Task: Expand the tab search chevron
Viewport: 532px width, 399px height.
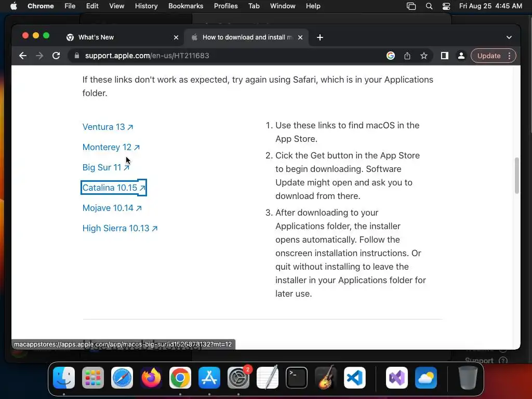Action: 509,37
